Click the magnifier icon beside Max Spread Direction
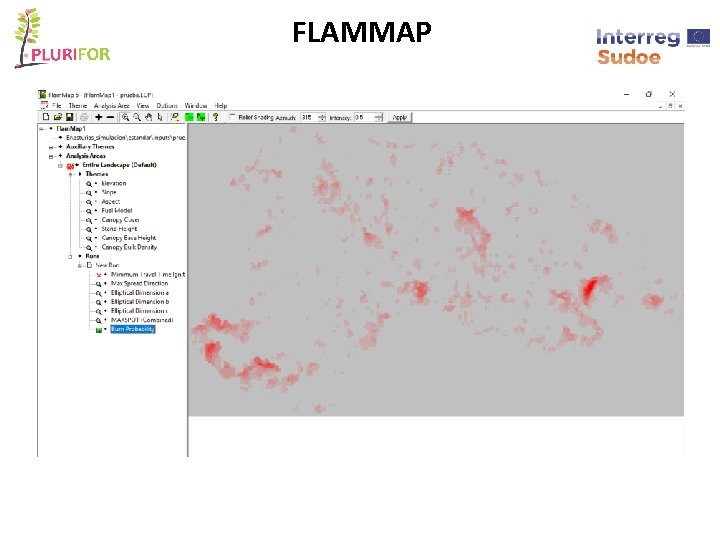 99,284
